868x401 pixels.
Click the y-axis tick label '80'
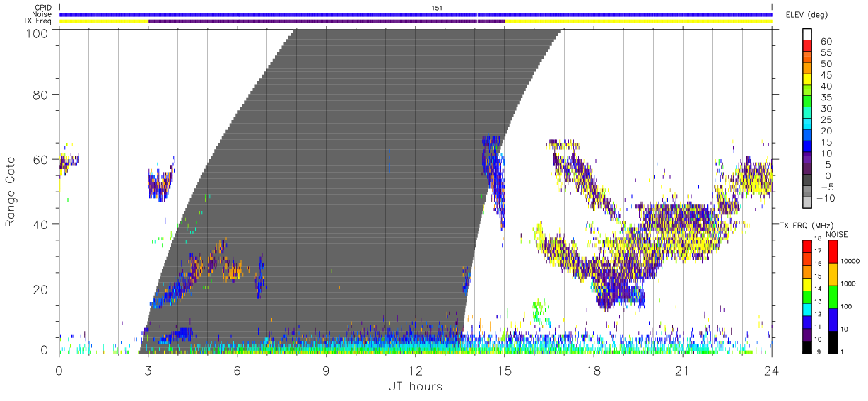click(x=40, y=94)
